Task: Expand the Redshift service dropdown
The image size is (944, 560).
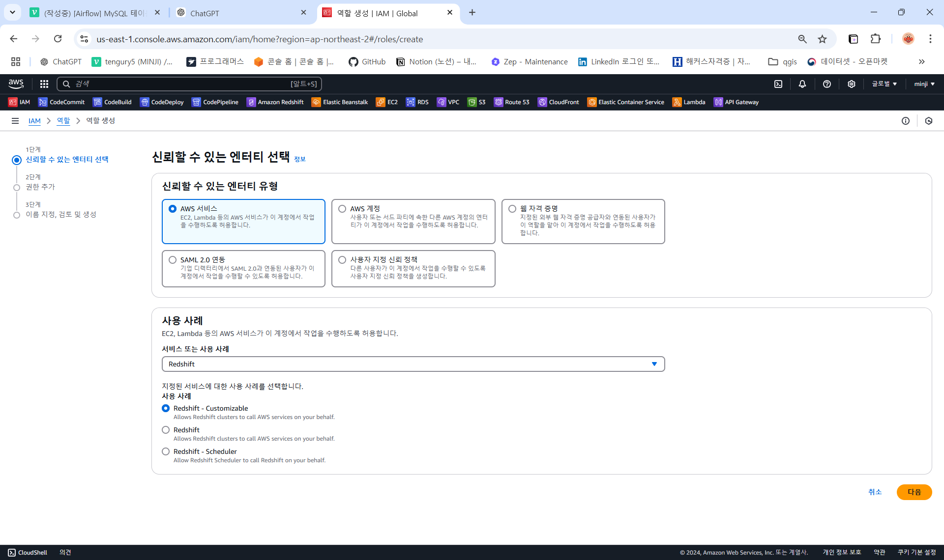Action: point(413,364)
